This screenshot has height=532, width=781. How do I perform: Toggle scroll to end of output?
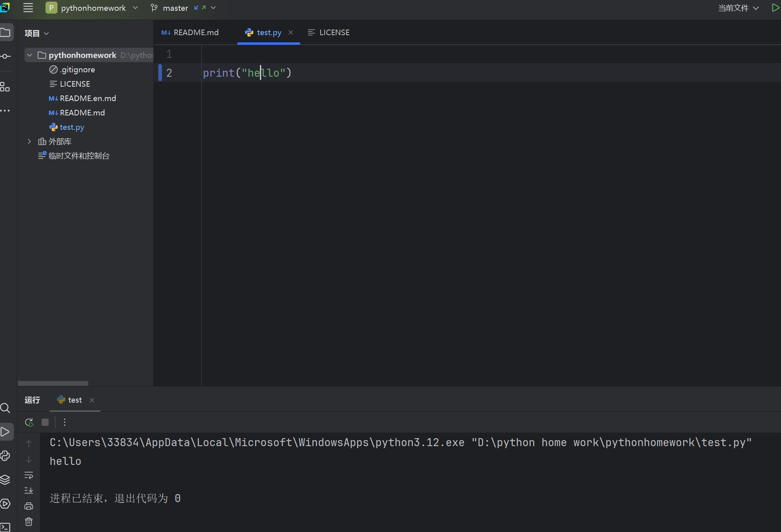click(29, 490)
